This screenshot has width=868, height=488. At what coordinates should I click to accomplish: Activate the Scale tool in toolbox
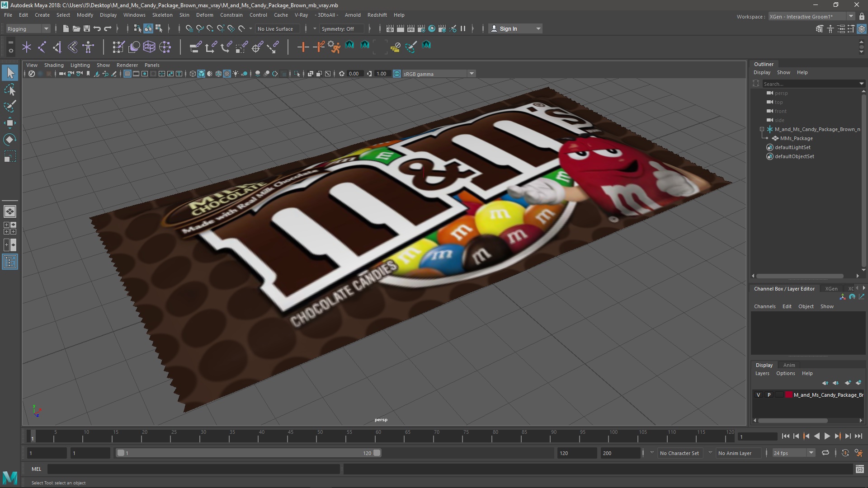click(x=10, y=156)
